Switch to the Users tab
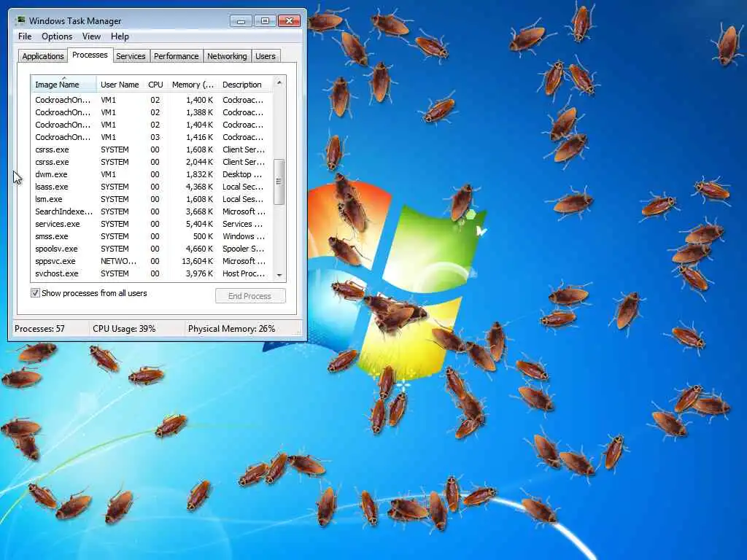The image size is (747, 560). coord(266,56)
